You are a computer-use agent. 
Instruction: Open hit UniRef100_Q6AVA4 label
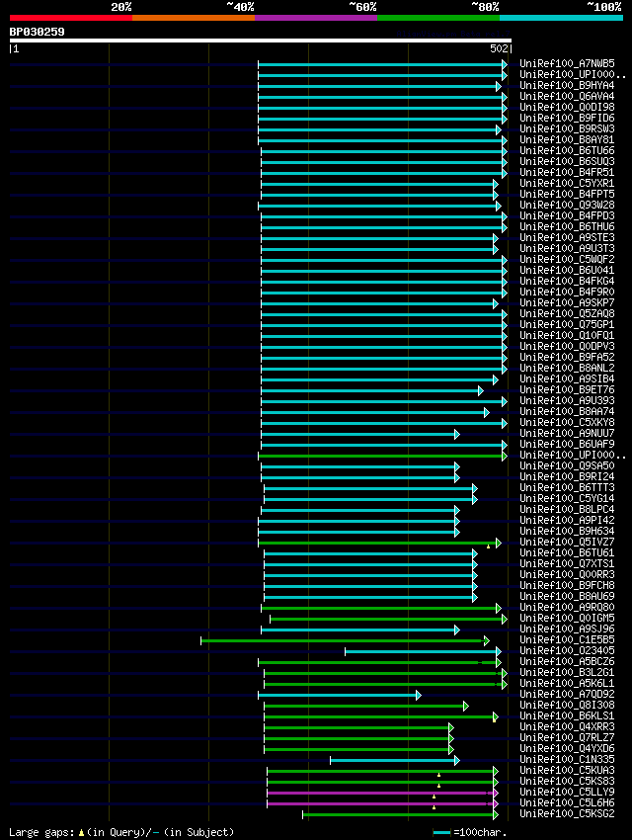(567, 96)
